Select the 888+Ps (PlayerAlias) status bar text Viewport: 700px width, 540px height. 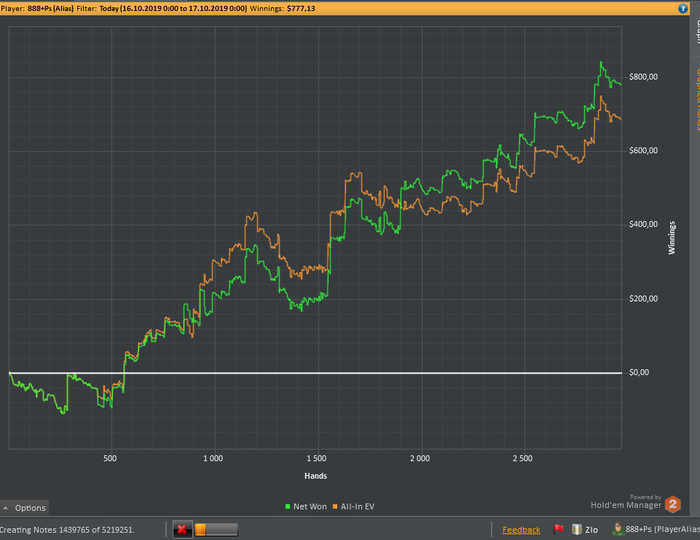click(662, 529)
